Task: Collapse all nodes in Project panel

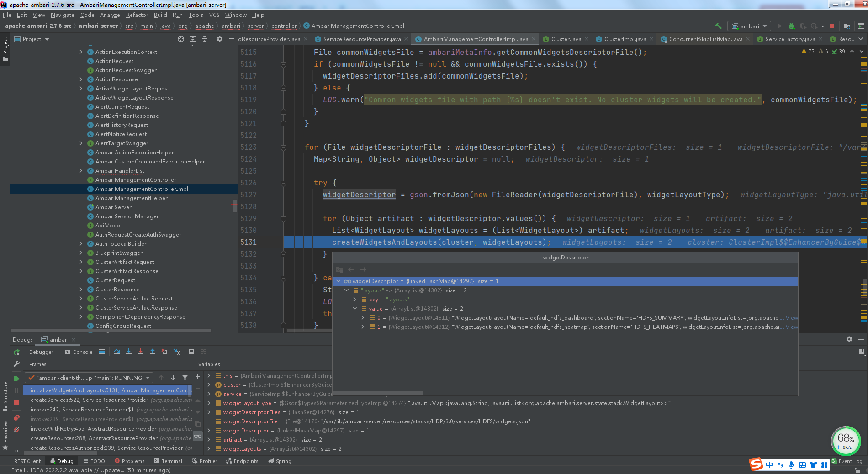Action: [x=205, y=39]
